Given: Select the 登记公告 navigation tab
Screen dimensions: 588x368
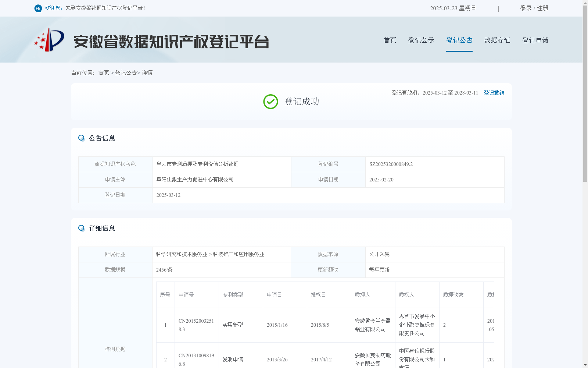Looking at the screenshot, I should (x=459, y=40).
